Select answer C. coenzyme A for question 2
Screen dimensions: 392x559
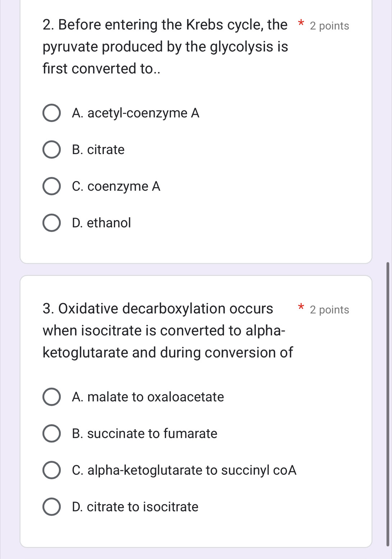(51, 186)
